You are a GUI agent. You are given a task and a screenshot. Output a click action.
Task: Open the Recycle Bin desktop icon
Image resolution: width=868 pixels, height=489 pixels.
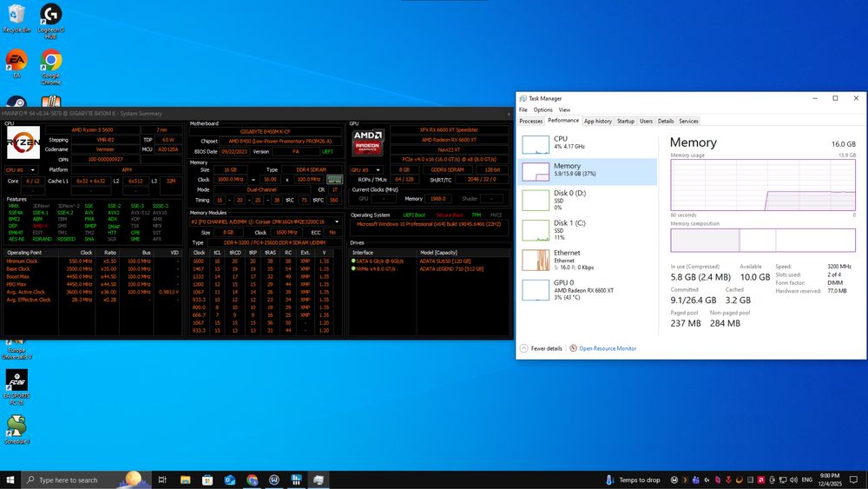tap(16, 18)
